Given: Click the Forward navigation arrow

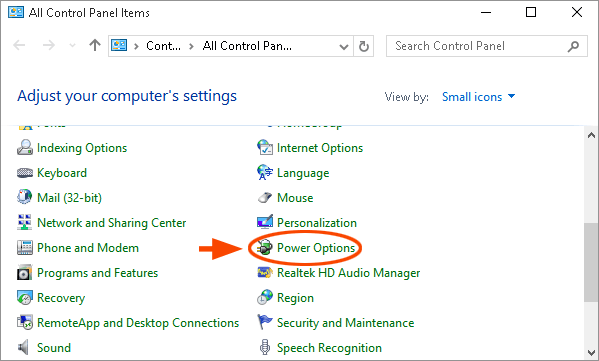Looking at the screenshot, I should click(x=49, y=45).
